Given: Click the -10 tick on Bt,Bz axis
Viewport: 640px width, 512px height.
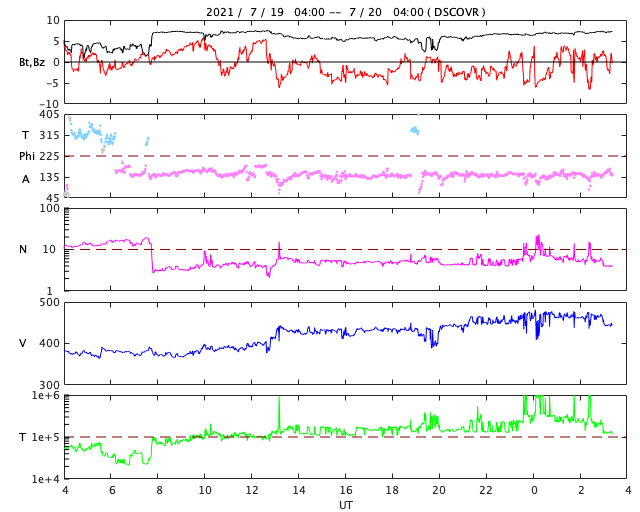Looking at the screenshot, I should (49, 104).
